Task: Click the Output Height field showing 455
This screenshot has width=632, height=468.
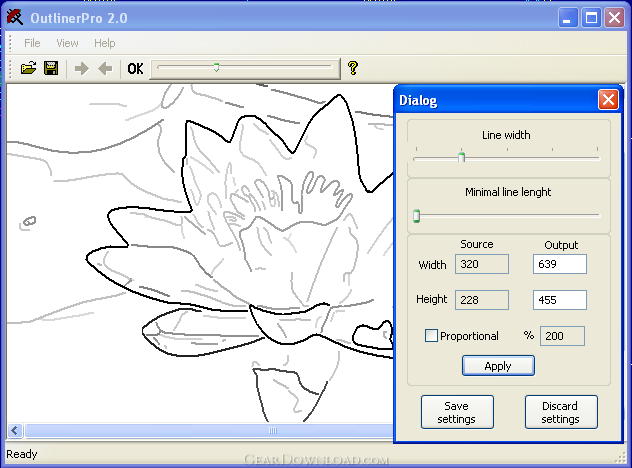Action: coord(560,300)
